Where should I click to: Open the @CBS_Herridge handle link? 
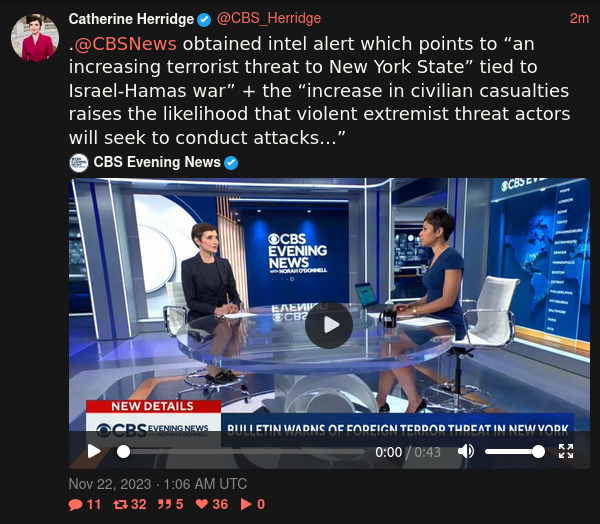tap(269, 18)
